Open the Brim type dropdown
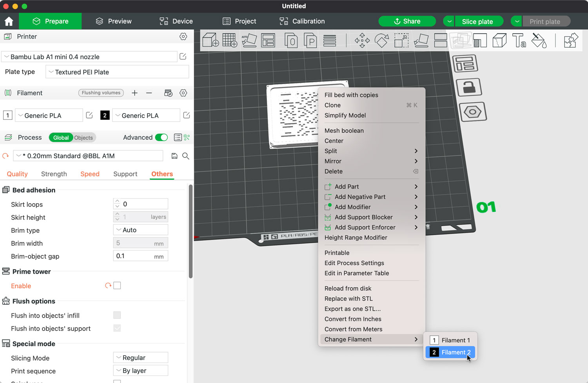Screen dimensions: 588x383 [x=140, y=229]
